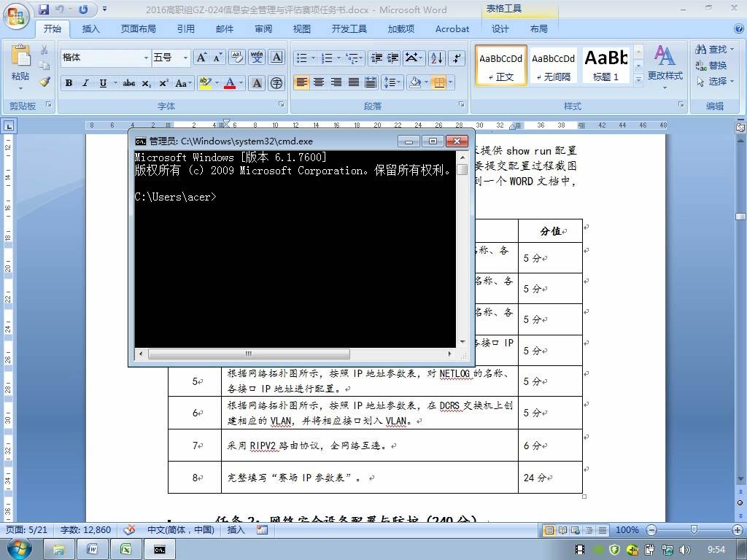Open the Change Case dropdown
This screenshot has width=747, height=560.
[x=183, y=83]
